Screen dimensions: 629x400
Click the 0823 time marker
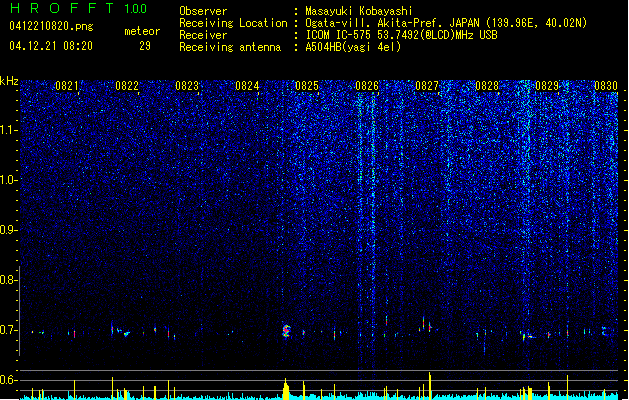187,86
